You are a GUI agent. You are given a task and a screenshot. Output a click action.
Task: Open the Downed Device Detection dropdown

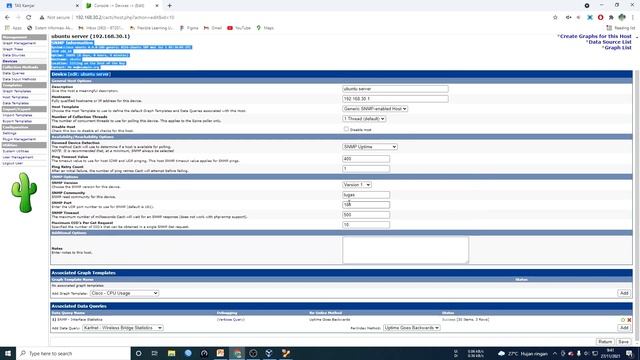[x=370, y=147]
